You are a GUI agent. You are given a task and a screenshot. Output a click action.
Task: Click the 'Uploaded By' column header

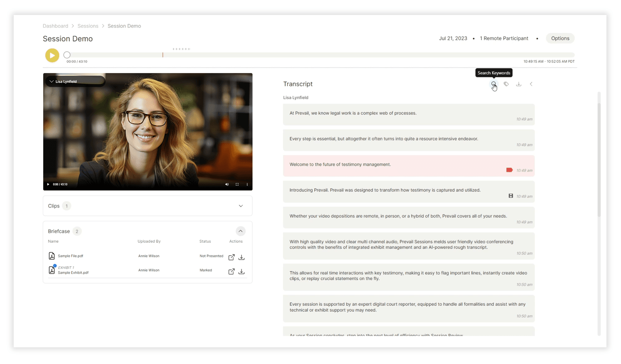click(x=149, y=241)
